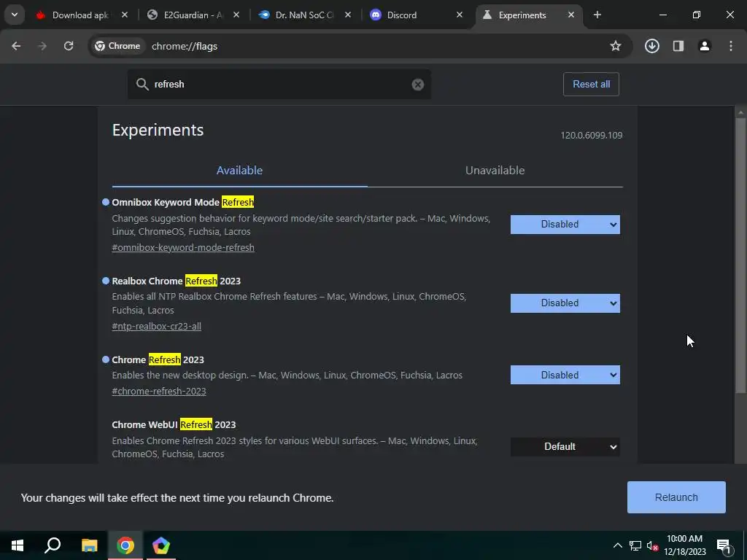
Task: Click the Reset all button
Action: pos(591,85)
